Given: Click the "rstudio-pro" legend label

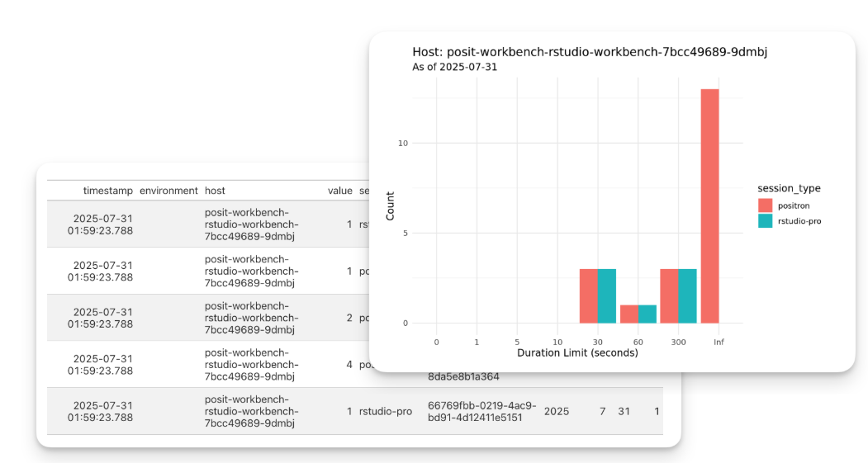Looking at the screenshot, I should [799, 221].
